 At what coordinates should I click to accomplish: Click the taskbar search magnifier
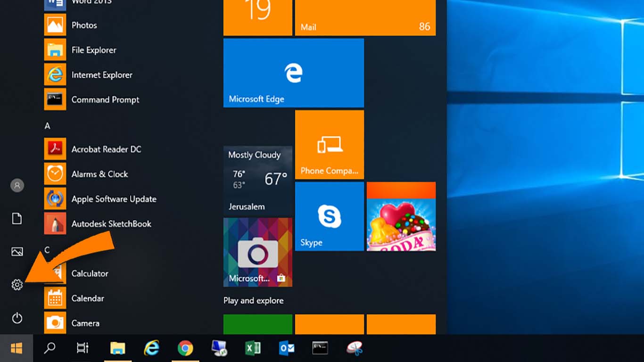pos(50,348)
